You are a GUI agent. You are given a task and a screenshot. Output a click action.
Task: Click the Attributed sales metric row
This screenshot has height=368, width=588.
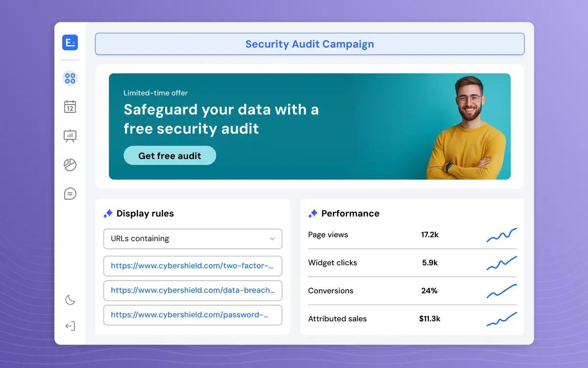tap(412, 319)
